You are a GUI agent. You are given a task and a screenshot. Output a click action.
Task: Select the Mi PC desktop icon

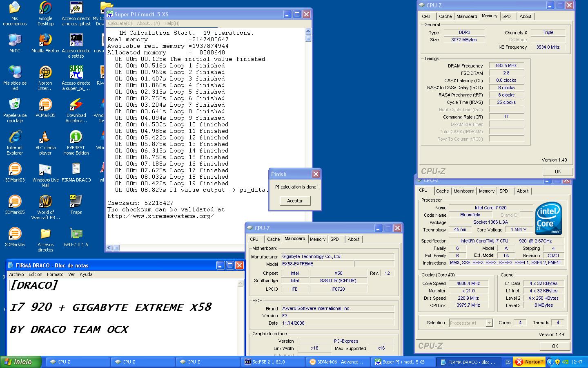click(15, 43)
